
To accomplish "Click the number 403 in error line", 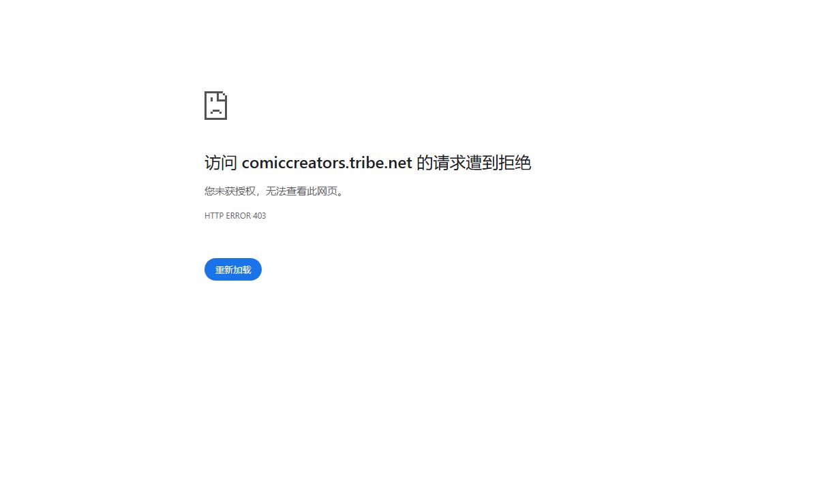I will [x=260, y=216].
